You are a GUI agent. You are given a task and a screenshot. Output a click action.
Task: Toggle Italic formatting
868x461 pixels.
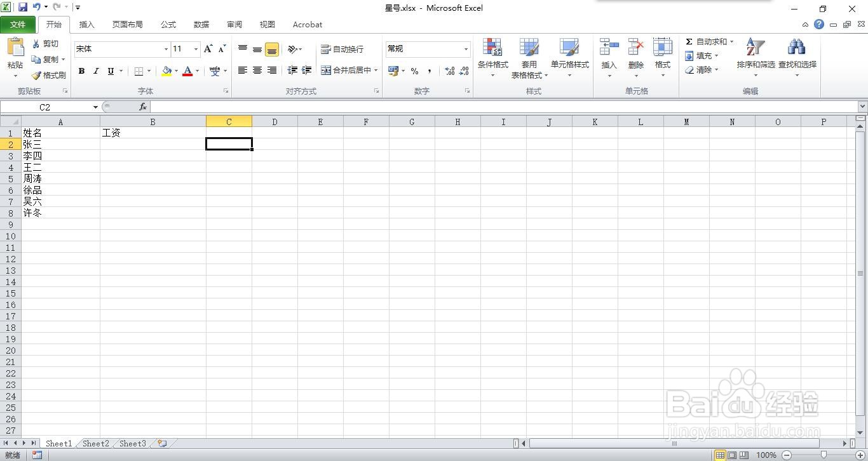(x=96, y=71)
